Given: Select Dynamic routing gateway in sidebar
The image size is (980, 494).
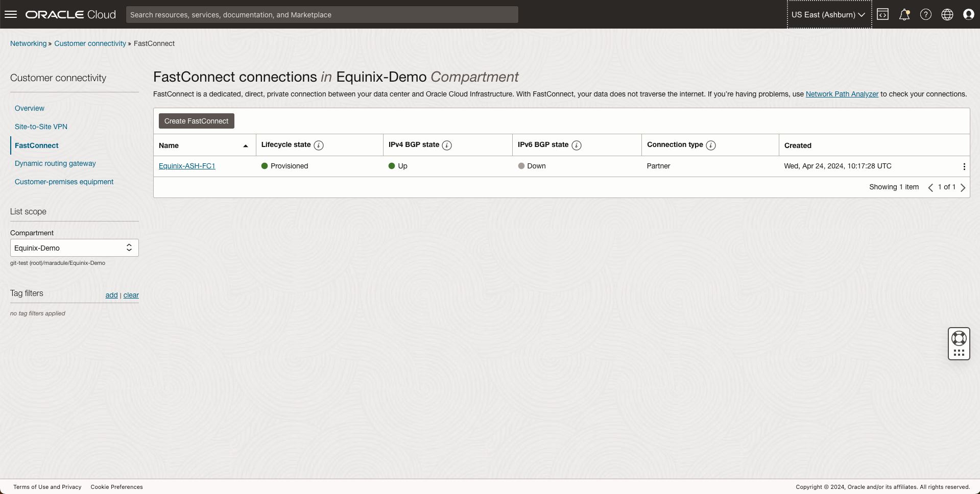Looking at the screenshot, I should coord(55,163).
